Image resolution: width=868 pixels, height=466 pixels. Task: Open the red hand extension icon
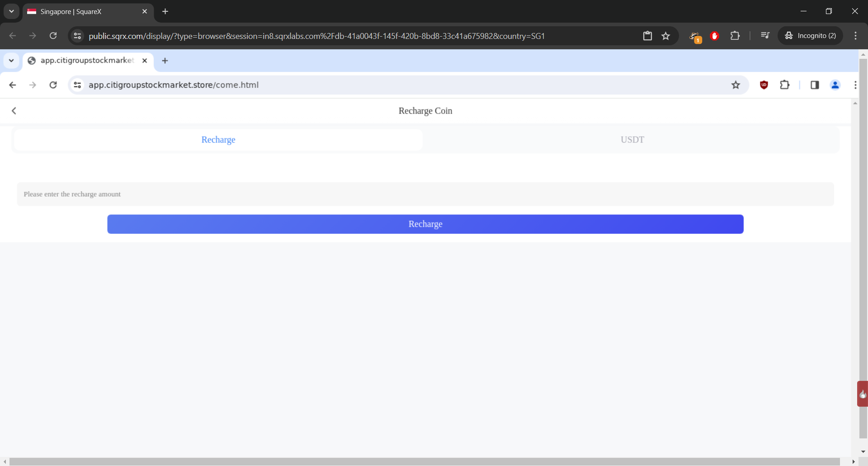[715, 36]
